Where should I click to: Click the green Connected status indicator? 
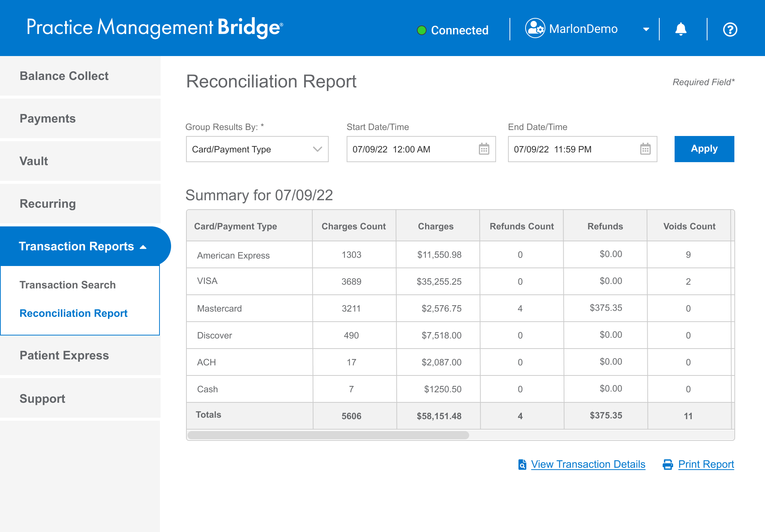click(422, 30)
